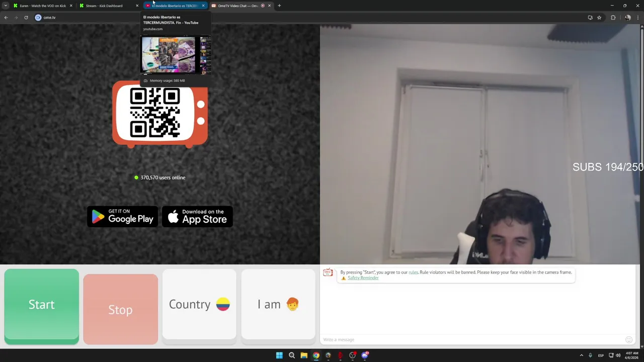
Task: Open a new browser tab
Action: point(279,6)
